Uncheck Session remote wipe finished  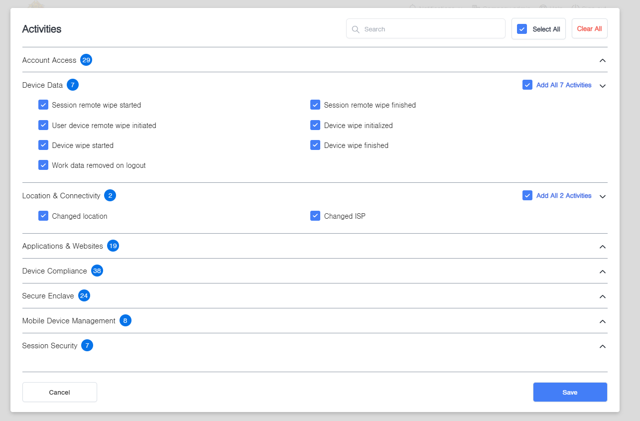(315, 105)
